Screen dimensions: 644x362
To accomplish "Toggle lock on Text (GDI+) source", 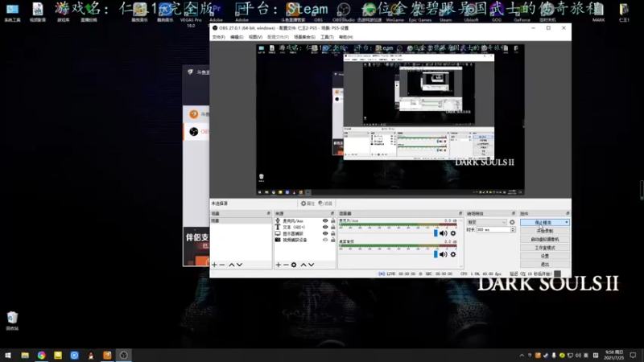I will 332,227.
